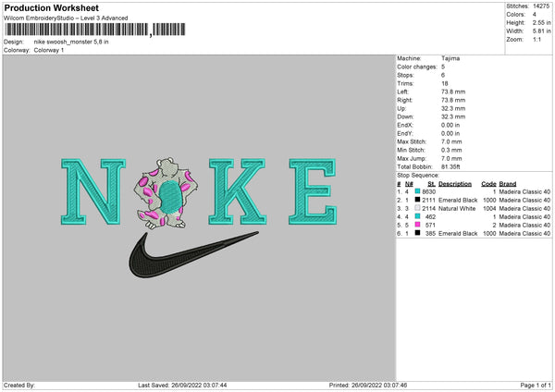This screenshot has height=392, width=555.
Task: Click the "Stop Sequence:" heading
Action: (418, 175)
